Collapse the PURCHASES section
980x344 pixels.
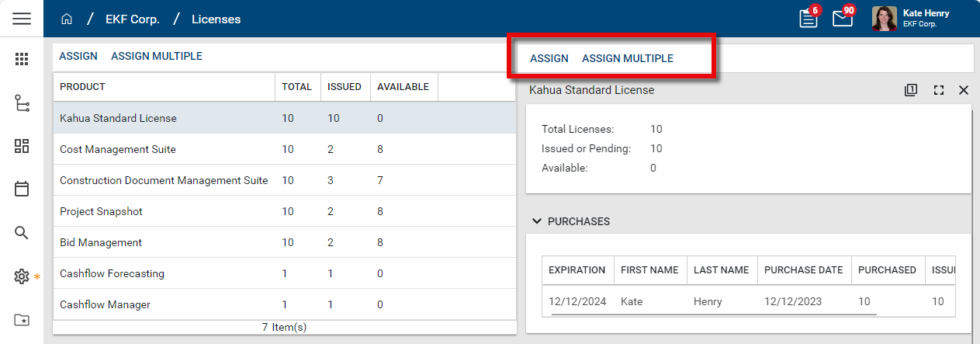[536, 221]
